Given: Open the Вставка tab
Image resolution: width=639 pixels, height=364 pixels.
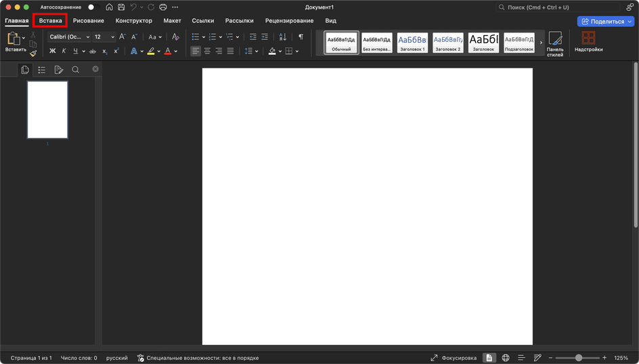Looking at the screenshot, I should [51, 20].
